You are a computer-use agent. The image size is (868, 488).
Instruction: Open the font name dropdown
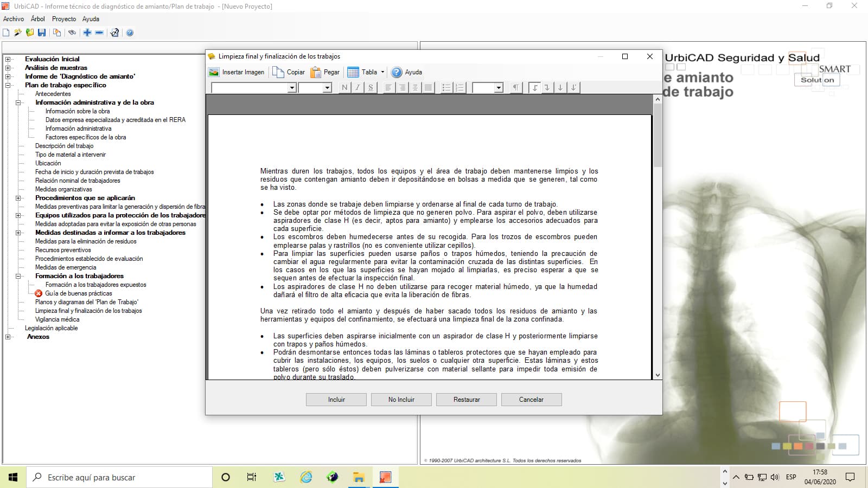point(292,88)
